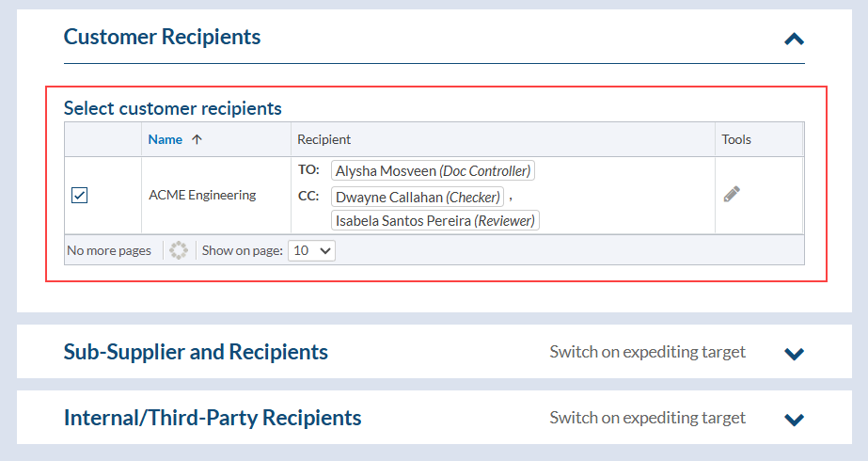
Task: Open the Show on page dropdown
Action: pos(312,251)
